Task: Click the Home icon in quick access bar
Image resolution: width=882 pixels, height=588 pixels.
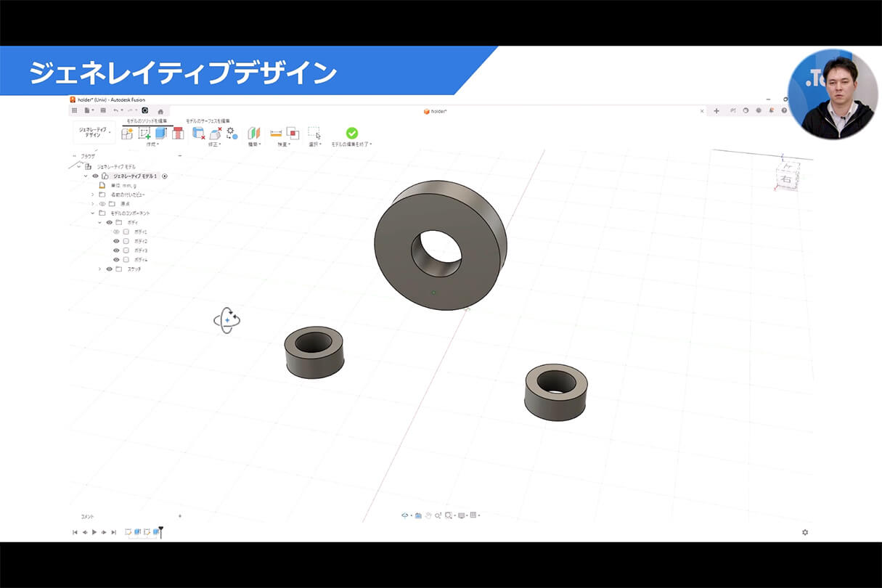Action: (x=160, y=112)
